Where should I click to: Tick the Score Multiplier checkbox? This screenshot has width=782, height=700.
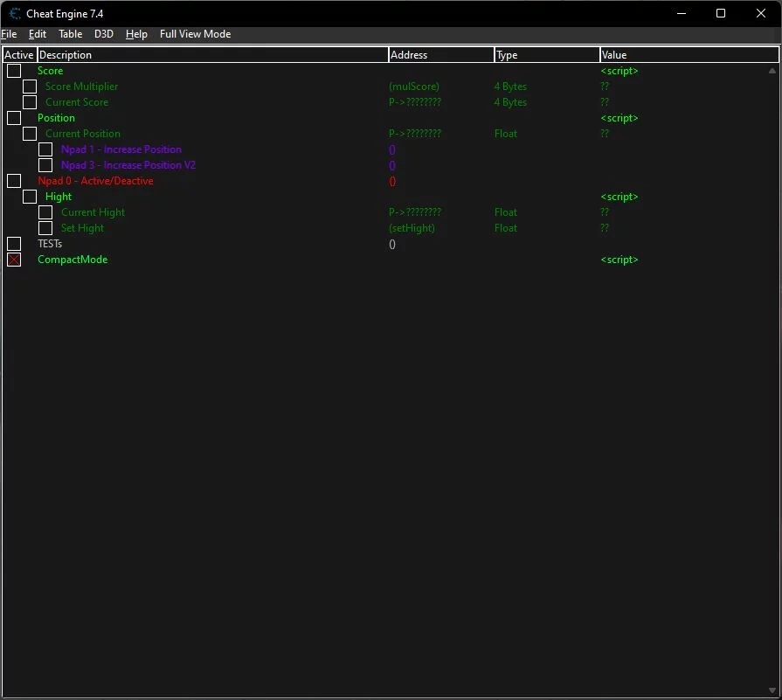tap(30, 87)
